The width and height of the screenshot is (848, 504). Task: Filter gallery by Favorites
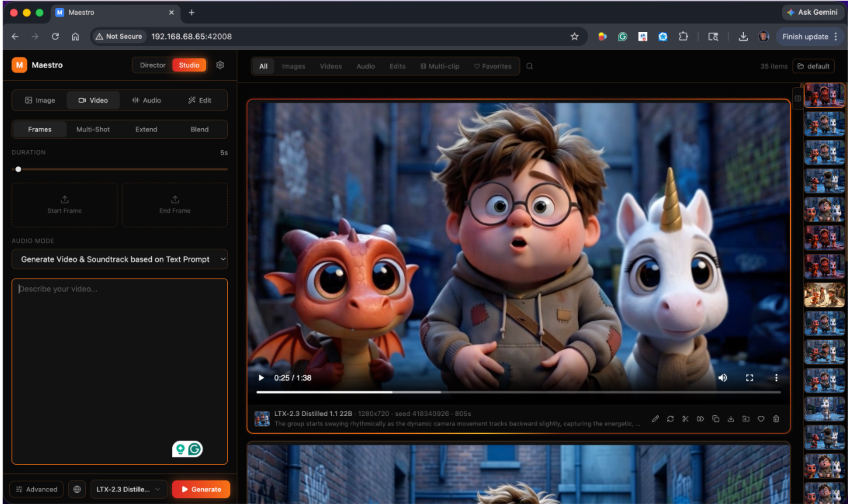coord(493,66)
